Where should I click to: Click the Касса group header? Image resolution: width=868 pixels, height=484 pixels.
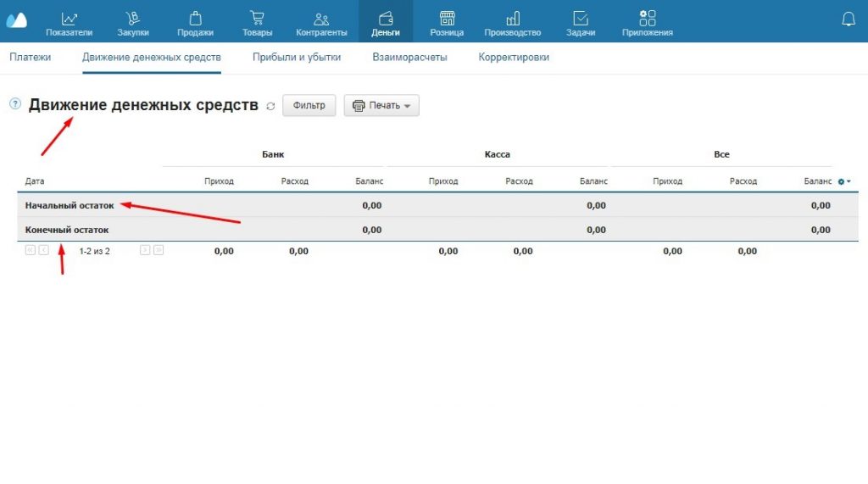point(497,154)
